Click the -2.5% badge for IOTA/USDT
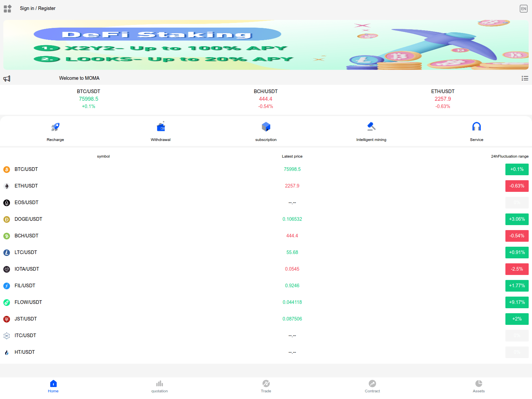This screenshot has height=399, width=532. pyautogui.click(x=517, y=269)
